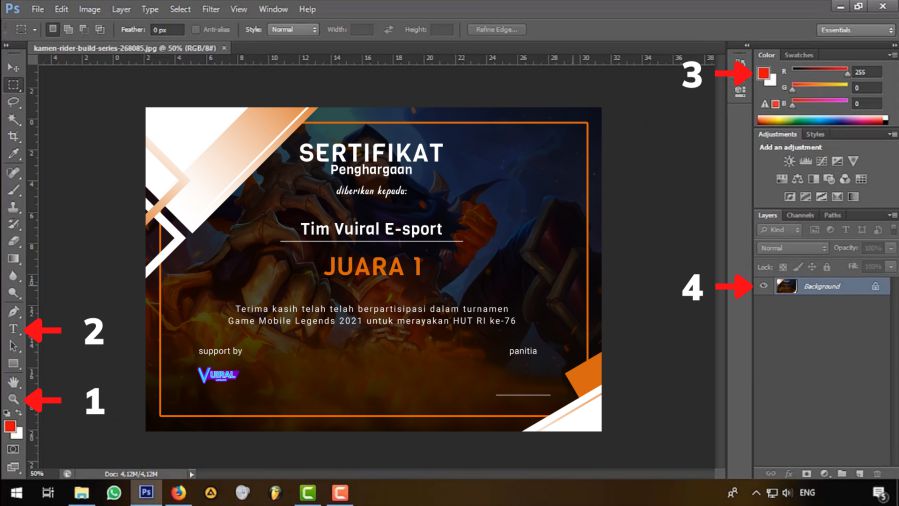Switch to the Paths tab

click(832, 215)
